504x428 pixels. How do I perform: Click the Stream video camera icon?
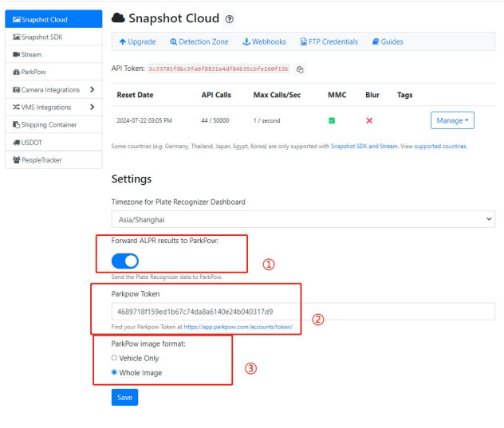(x=17, y=54)
